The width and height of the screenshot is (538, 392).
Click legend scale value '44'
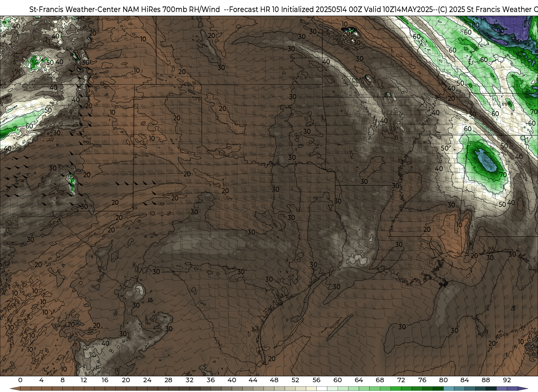[x=253, y=380]
